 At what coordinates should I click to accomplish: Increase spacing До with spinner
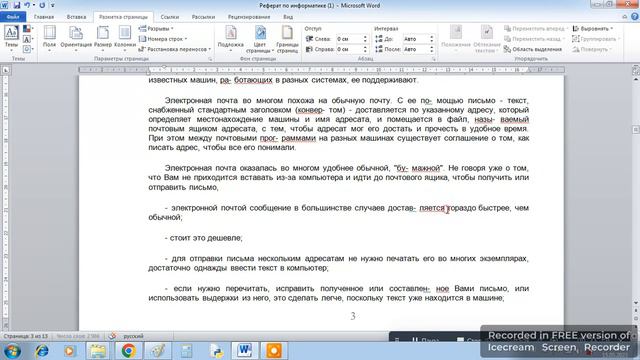click(x=432, y=37)
